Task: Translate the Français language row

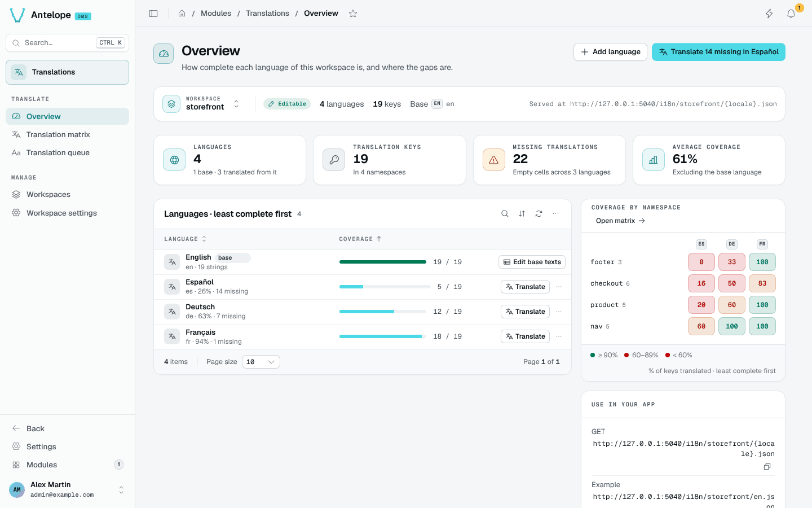Action: [525, 336]
